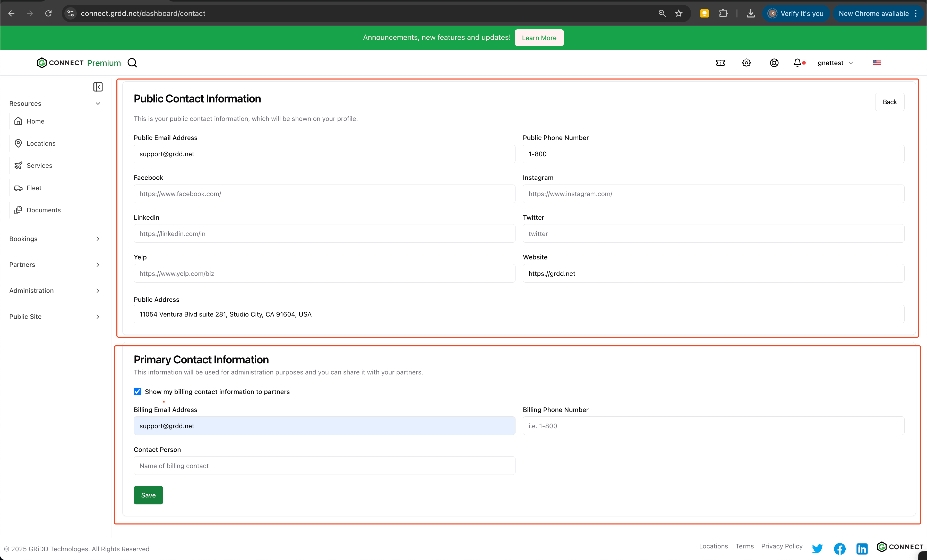This screenshot has width=927, height=560.
Task: Open the ticket icon in top bar
Action: tap(720, 63)
